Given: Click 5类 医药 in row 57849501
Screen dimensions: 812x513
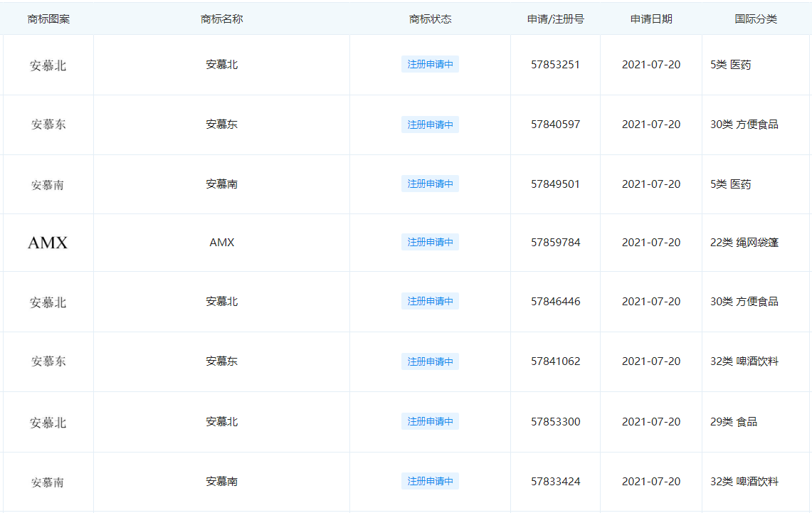Looking at the screenshot, I should 730,184.
